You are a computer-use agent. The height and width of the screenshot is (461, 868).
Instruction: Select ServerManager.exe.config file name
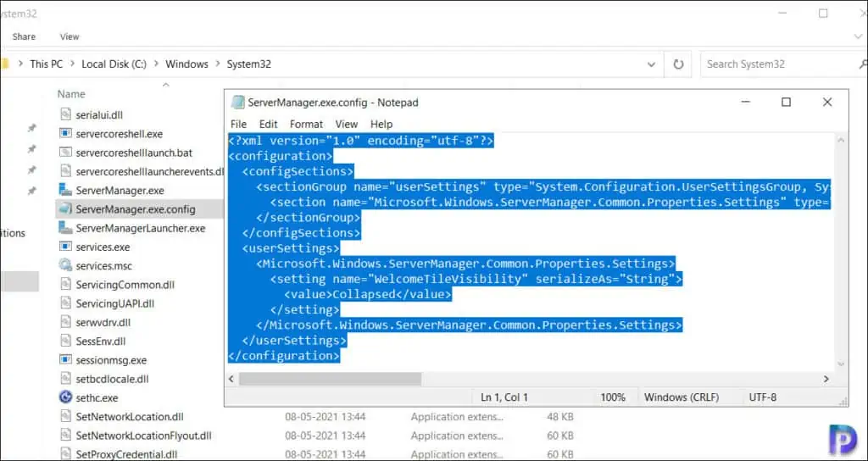[136, 209]
